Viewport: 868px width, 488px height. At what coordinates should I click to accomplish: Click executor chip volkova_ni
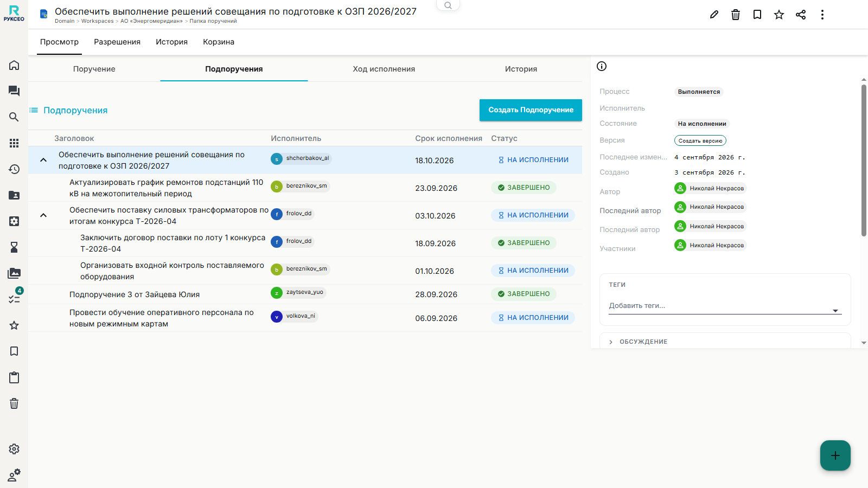point(295,316)
